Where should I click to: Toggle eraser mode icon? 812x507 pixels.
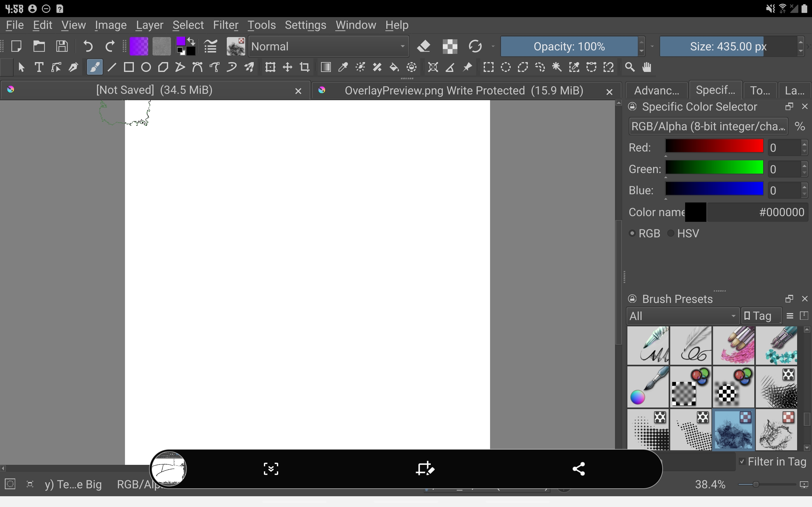424,46
